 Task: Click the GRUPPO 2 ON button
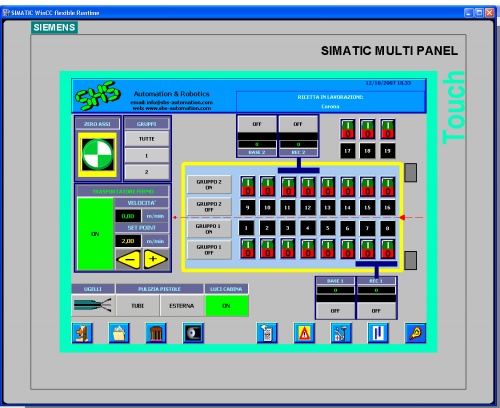click(209, 184)
